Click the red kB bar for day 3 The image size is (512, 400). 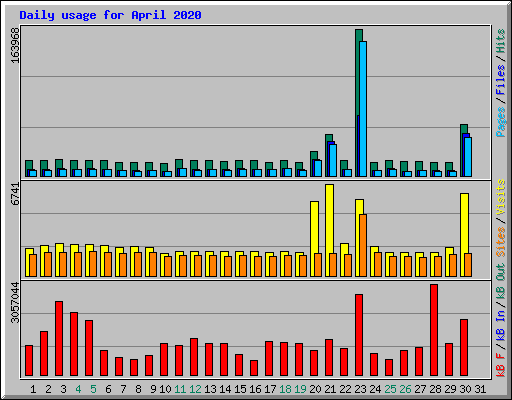(x=59, y=339)
